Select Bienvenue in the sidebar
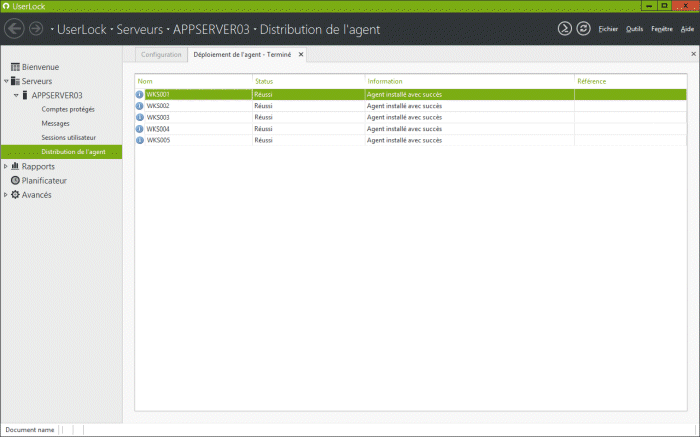 click(40, 67)
